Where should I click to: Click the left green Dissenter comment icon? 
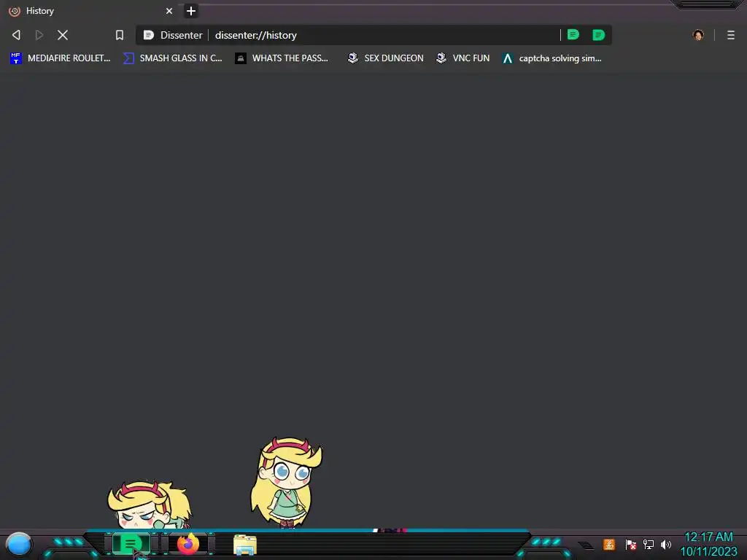click(x=573, y=35)
